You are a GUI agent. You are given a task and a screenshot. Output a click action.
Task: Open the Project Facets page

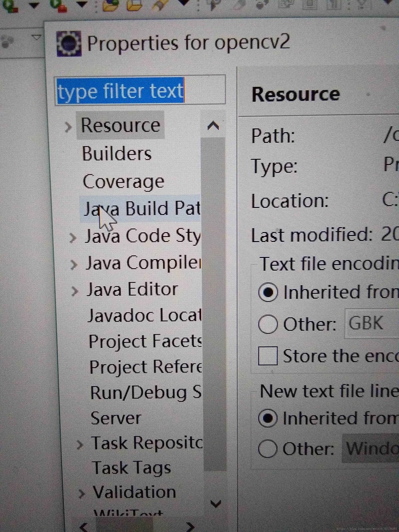point(146,341)
